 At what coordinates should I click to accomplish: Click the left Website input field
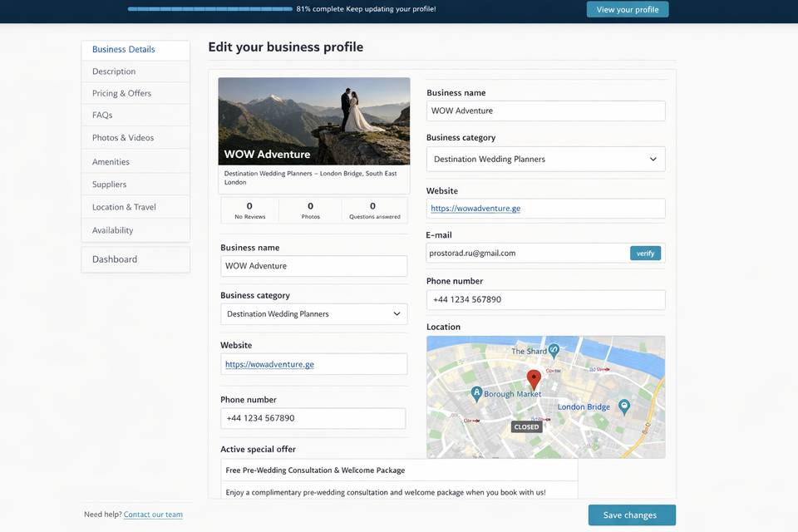(x=314, y=365)
